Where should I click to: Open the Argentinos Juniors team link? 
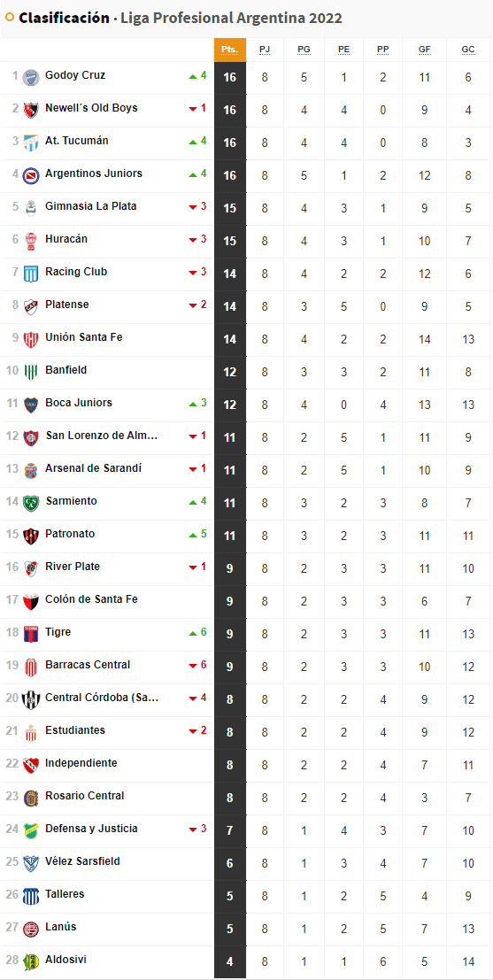point(94,174)
